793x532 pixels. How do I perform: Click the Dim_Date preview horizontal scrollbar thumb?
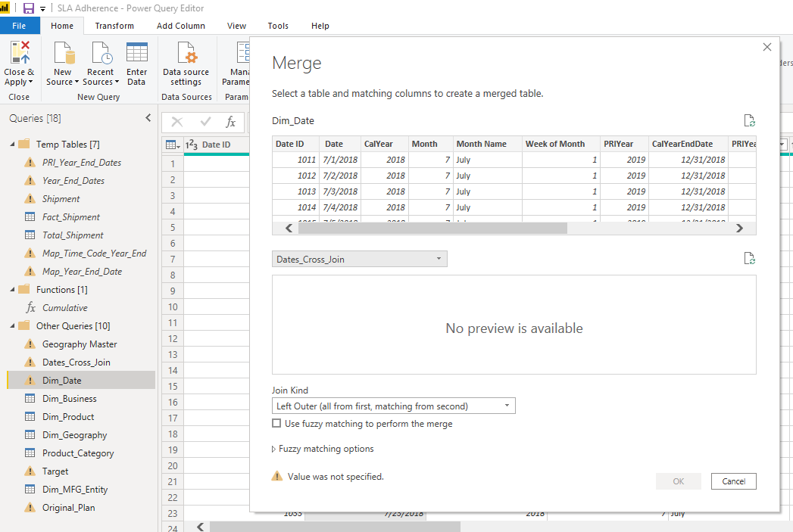(433, 228)
